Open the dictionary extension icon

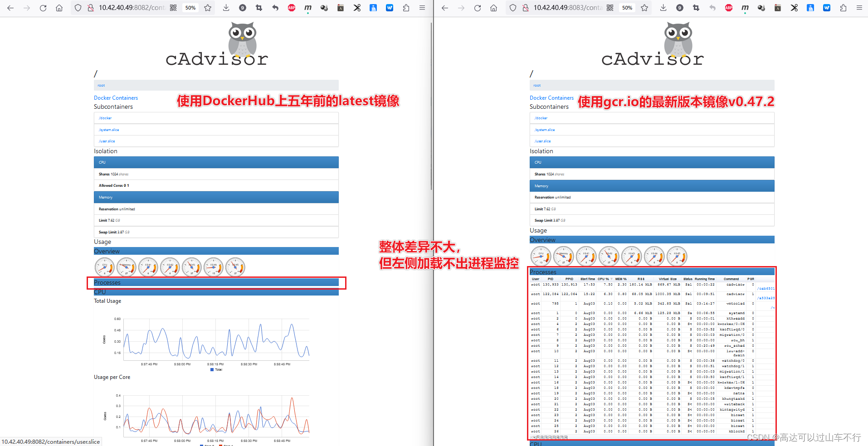[341, 8]
